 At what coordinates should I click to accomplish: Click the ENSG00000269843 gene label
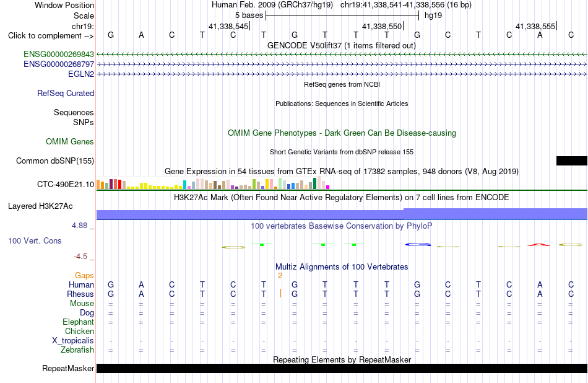pyautogui.click(x=59, y=55)
